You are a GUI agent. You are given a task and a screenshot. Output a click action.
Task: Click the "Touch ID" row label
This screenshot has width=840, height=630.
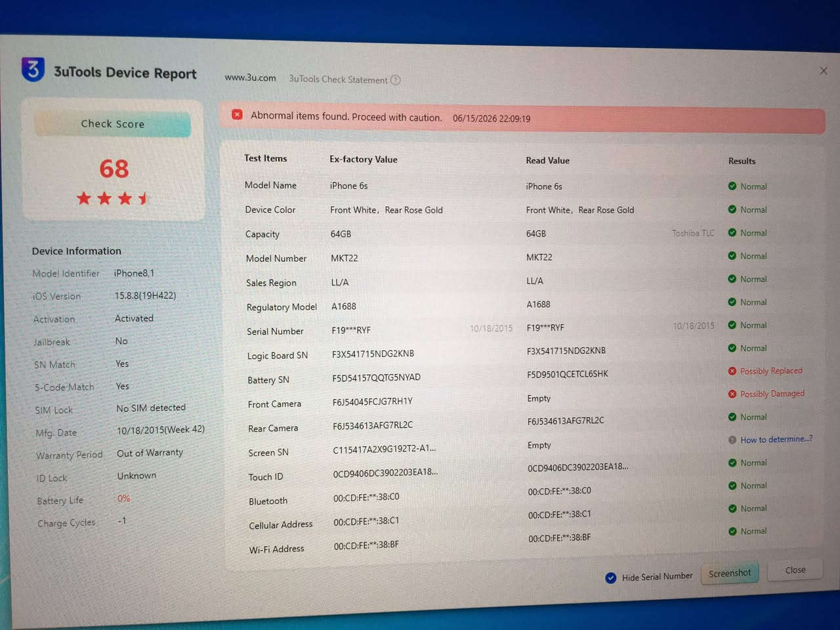pos(266,477)
